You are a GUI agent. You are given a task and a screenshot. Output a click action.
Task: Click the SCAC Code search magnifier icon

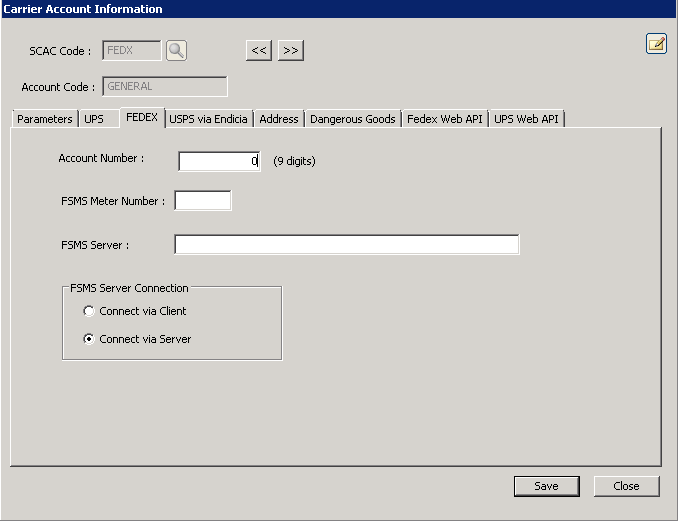[176, 50]
